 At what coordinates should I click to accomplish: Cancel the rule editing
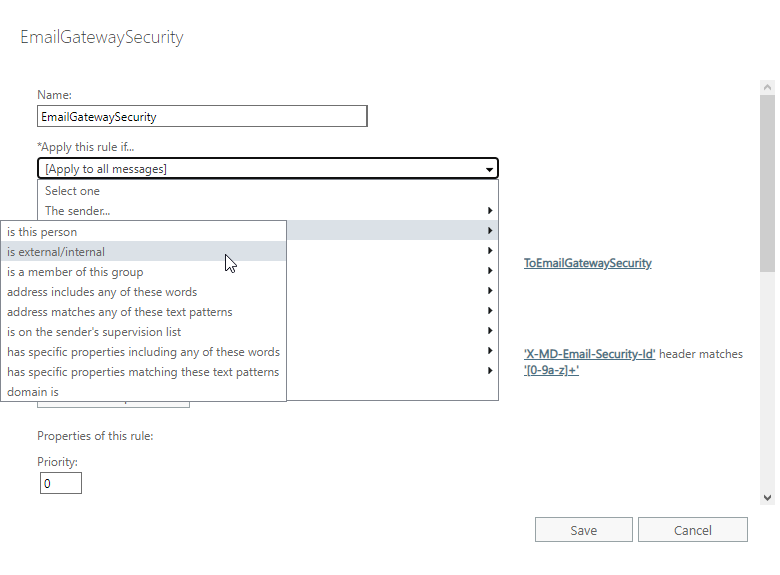click(x=692, y=530)
